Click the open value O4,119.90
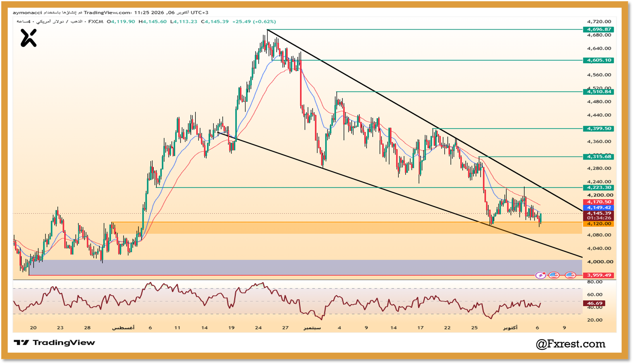 coord(121,22)
